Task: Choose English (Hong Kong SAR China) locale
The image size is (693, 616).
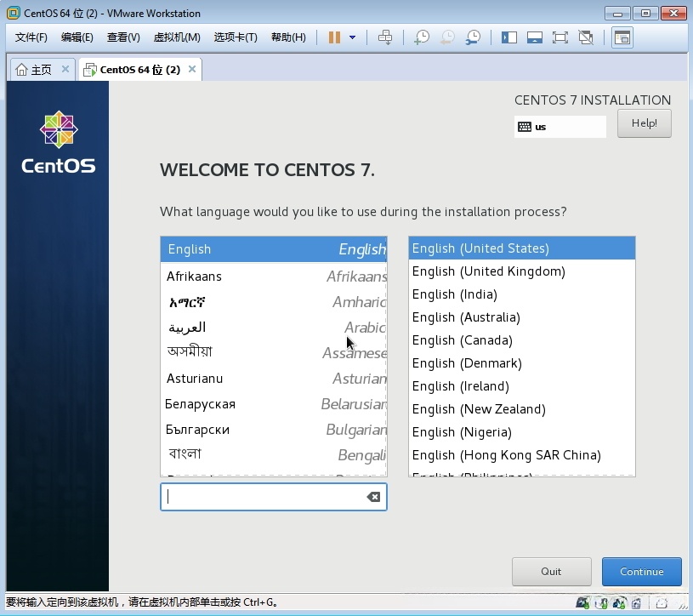Action: tap(522, 455)
